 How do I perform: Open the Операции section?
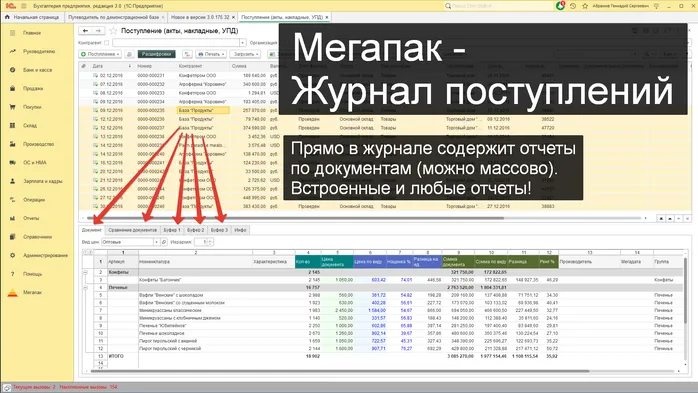point(34,200)
